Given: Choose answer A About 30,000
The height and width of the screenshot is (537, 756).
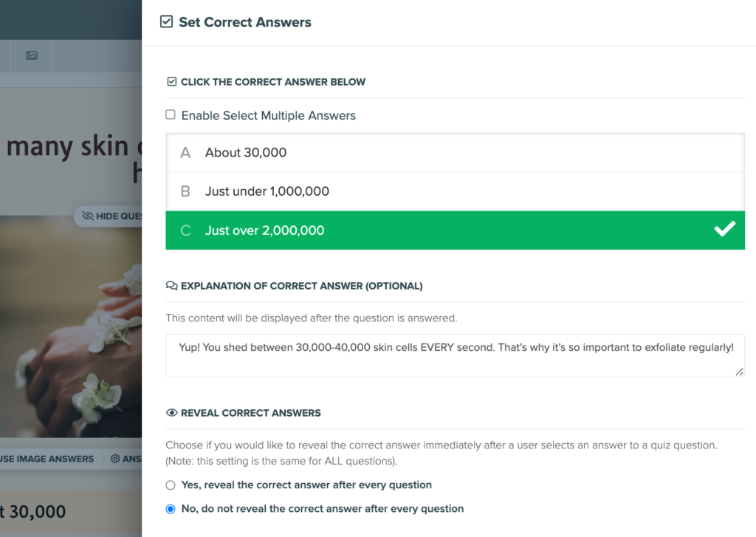Looking at the screenshot, I should (455, 152).
